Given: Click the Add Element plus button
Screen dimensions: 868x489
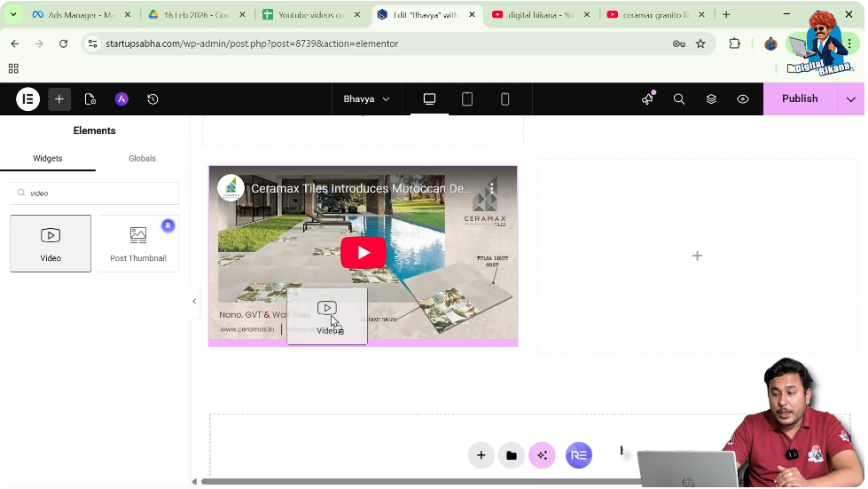Looking at the screenshot, I should pyautogui.click(x=59, y=99).
